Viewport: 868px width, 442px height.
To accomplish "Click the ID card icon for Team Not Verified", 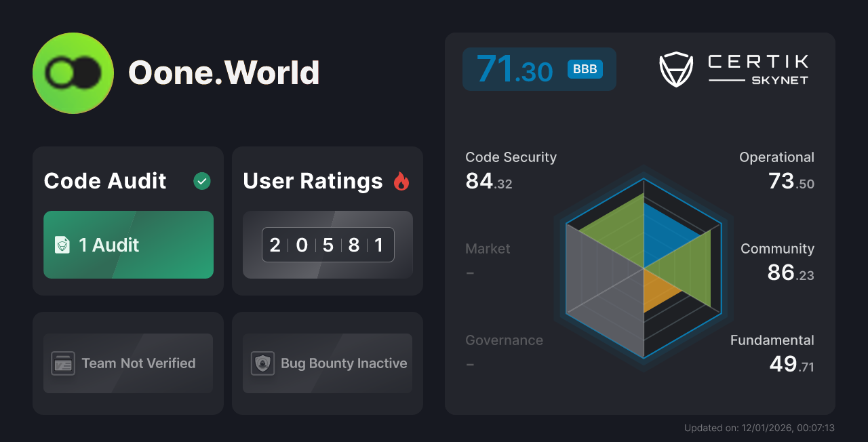I will pyautogui.click(x=64, y=363).
